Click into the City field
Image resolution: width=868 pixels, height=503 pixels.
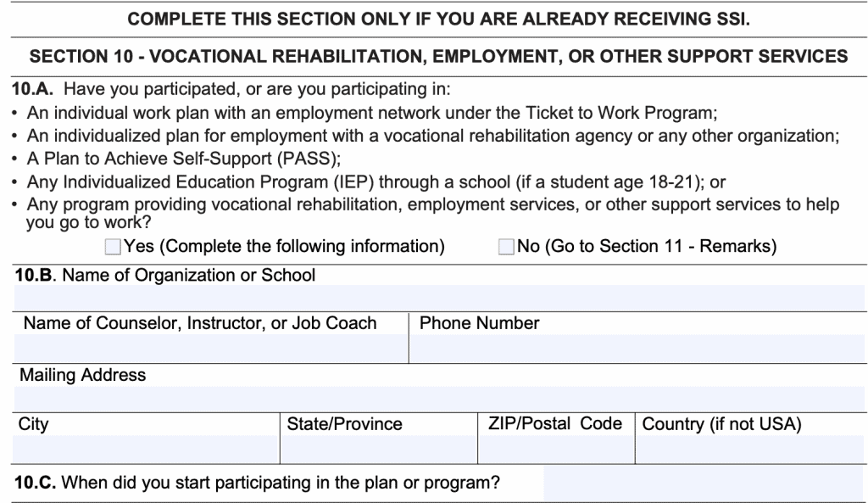(x=147, y=449)
